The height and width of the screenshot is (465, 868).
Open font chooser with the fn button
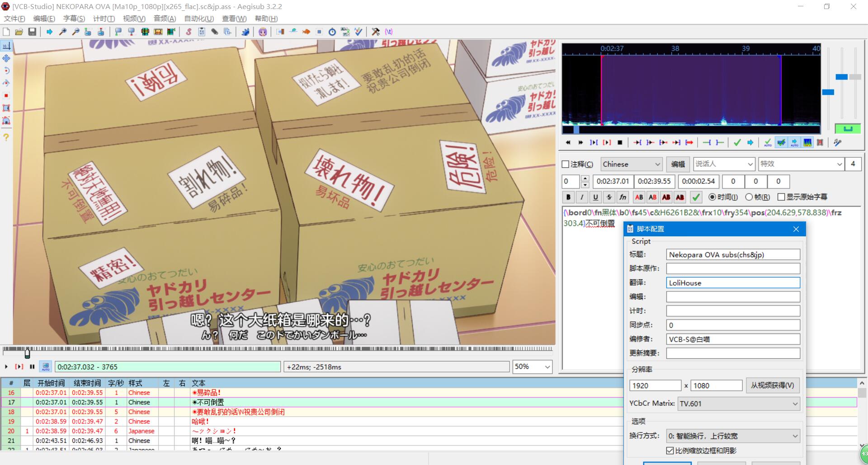coord(623,197)
